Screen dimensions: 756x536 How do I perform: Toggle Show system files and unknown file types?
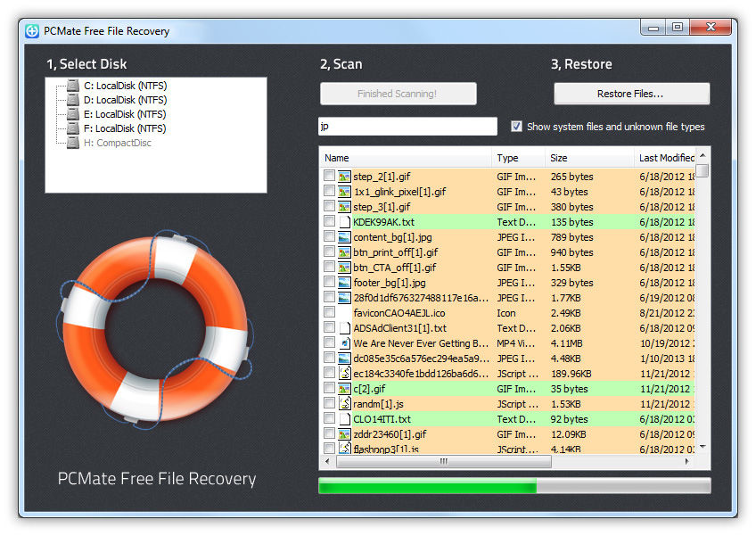[x=516, y=127]
